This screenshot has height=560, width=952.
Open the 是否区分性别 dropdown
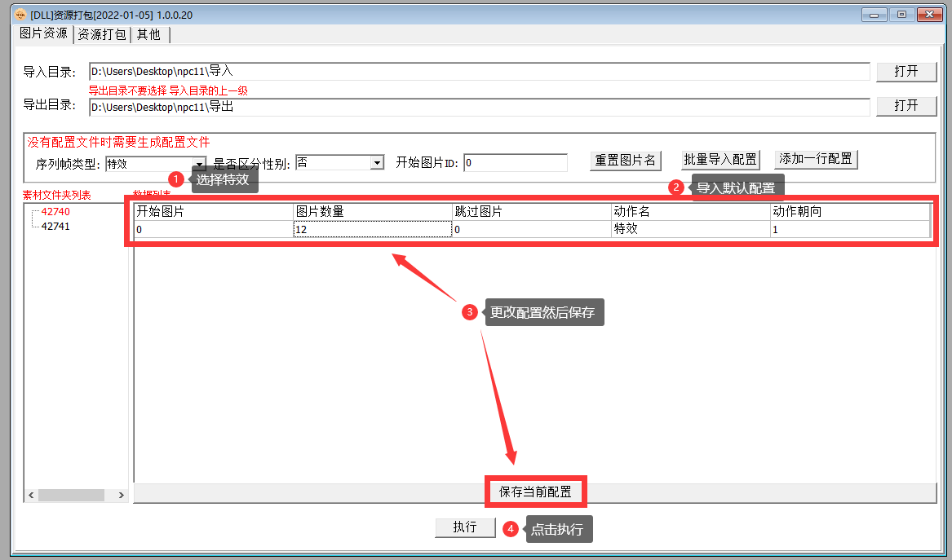tap(377, 163)
